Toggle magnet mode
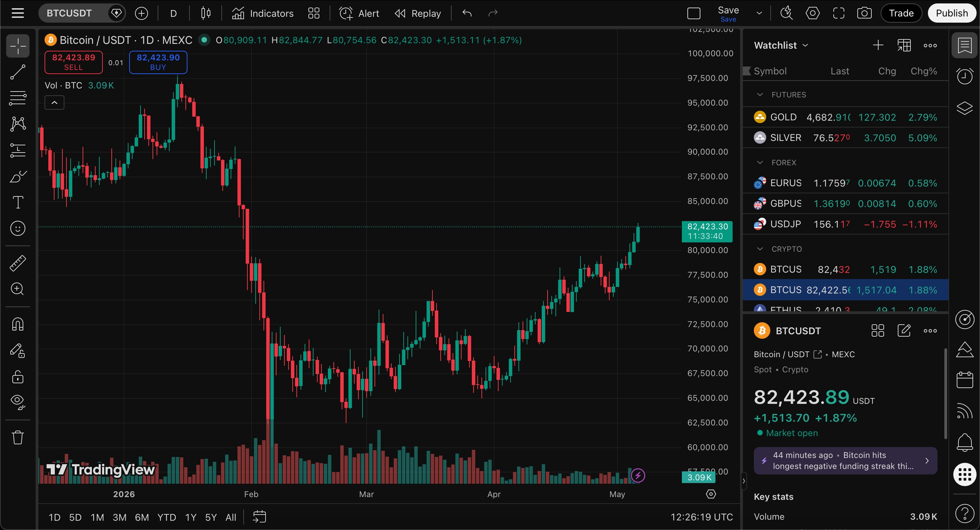 17,324
